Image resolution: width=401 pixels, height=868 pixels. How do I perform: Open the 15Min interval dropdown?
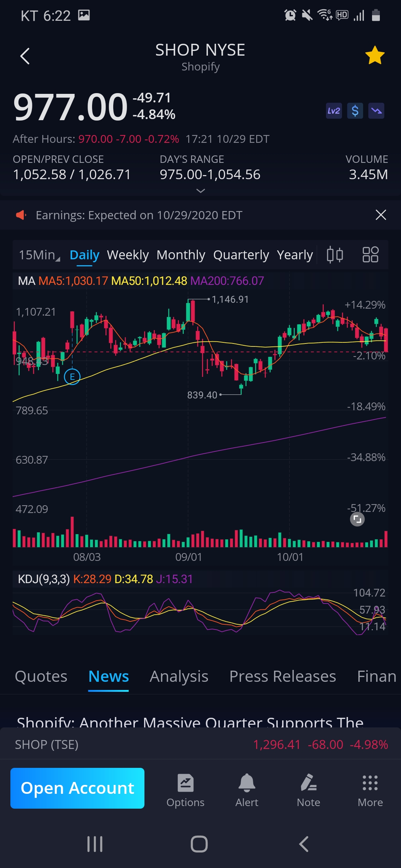tap(39, 255)
